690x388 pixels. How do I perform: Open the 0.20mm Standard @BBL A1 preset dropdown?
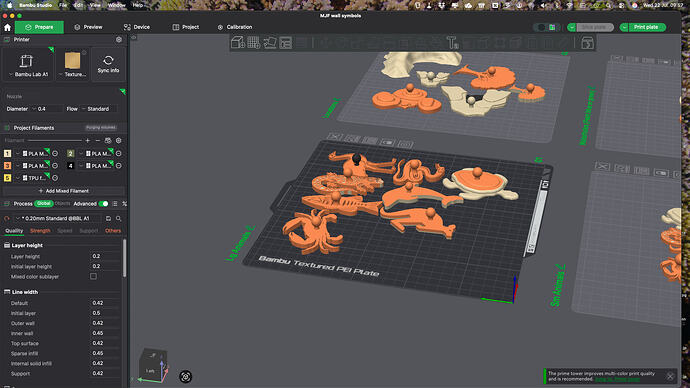(58, 218)
